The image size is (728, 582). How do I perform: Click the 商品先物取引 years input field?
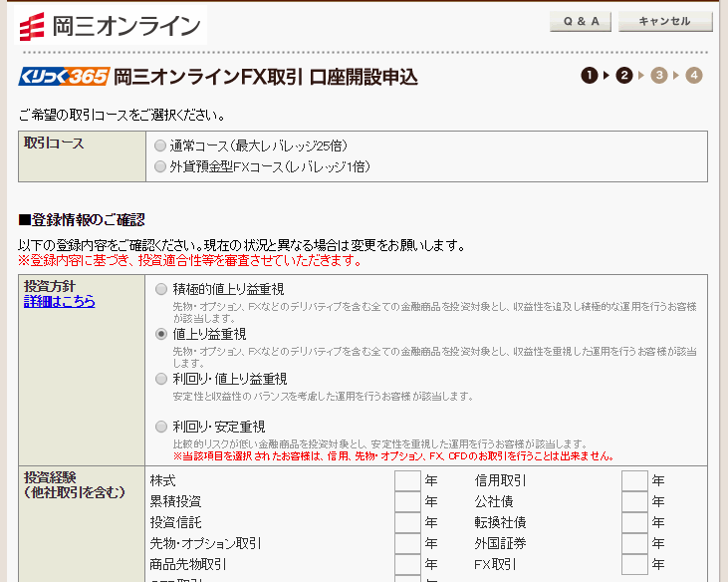[407, 564]
